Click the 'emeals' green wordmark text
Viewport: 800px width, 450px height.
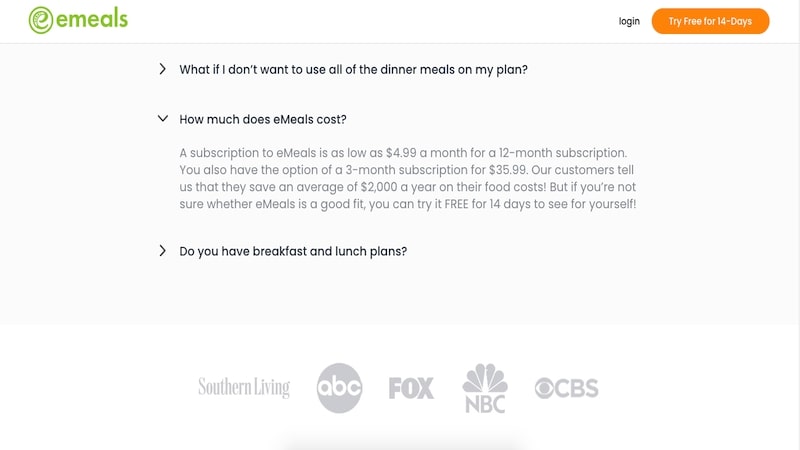point(92,19)
